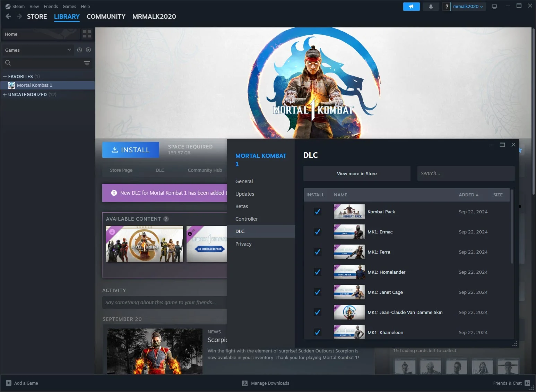Open the mrmalk2020 account dropdown

coord(466,6)
